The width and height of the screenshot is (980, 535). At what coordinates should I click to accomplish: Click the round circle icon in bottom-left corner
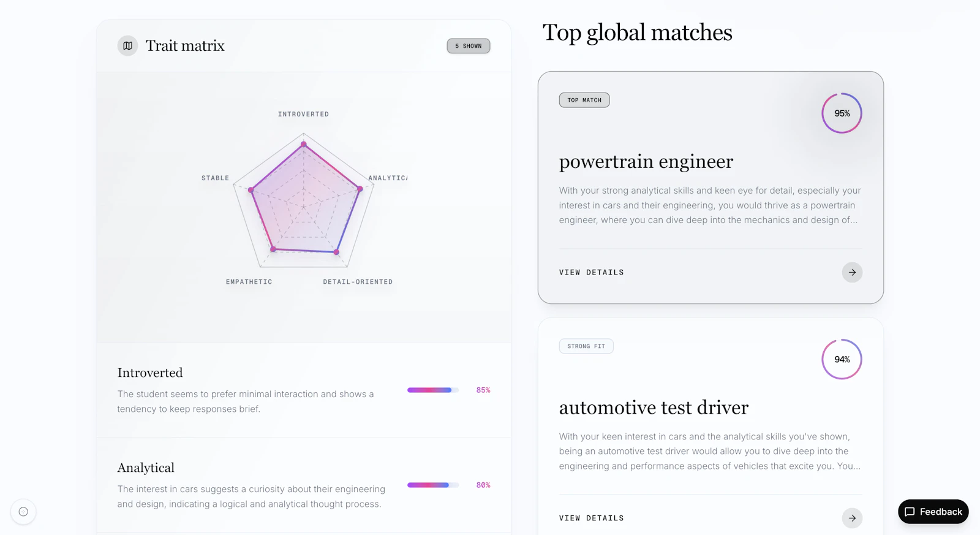pos(23,512)
